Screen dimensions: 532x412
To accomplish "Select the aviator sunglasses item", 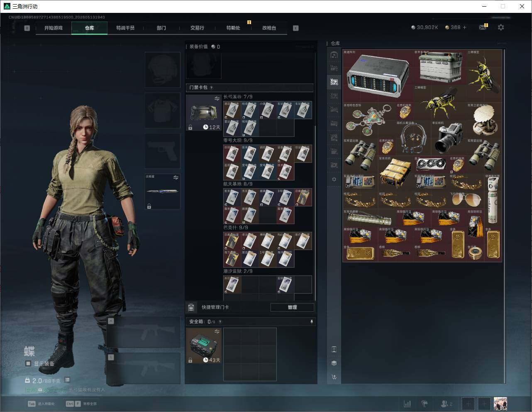I will [466, 200].
